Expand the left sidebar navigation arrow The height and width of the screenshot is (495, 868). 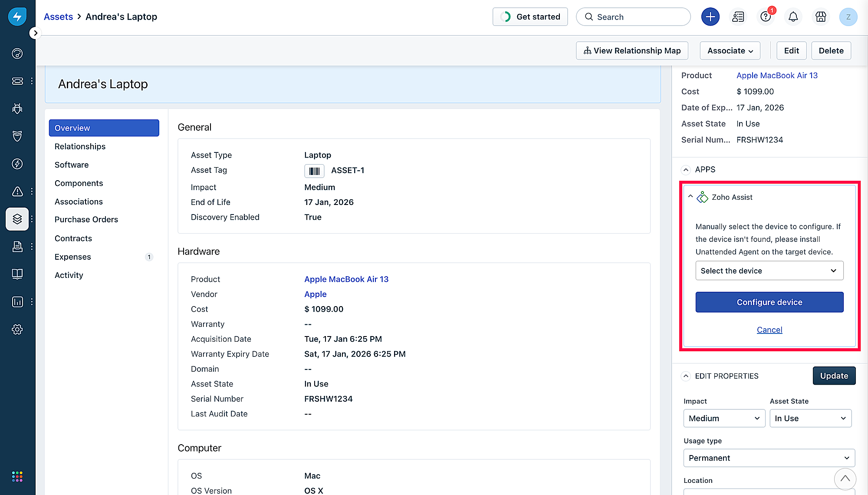pos(35,33)
